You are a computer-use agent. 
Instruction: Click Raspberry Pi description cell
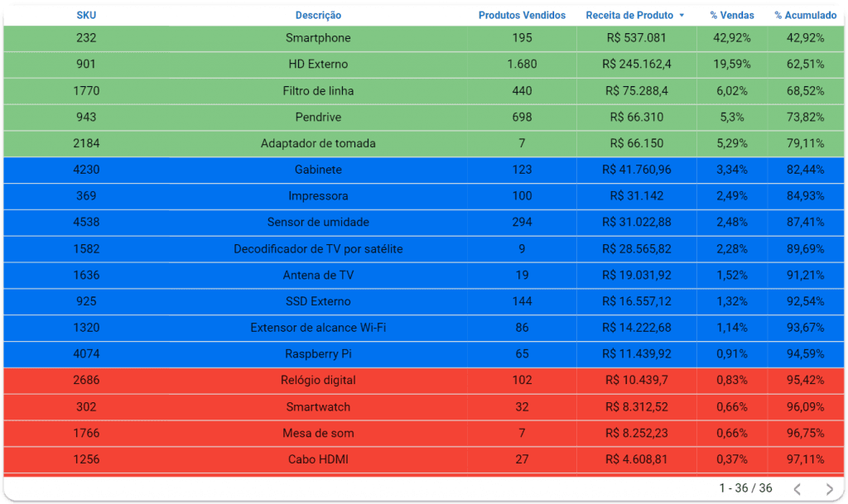coord(318,354)
